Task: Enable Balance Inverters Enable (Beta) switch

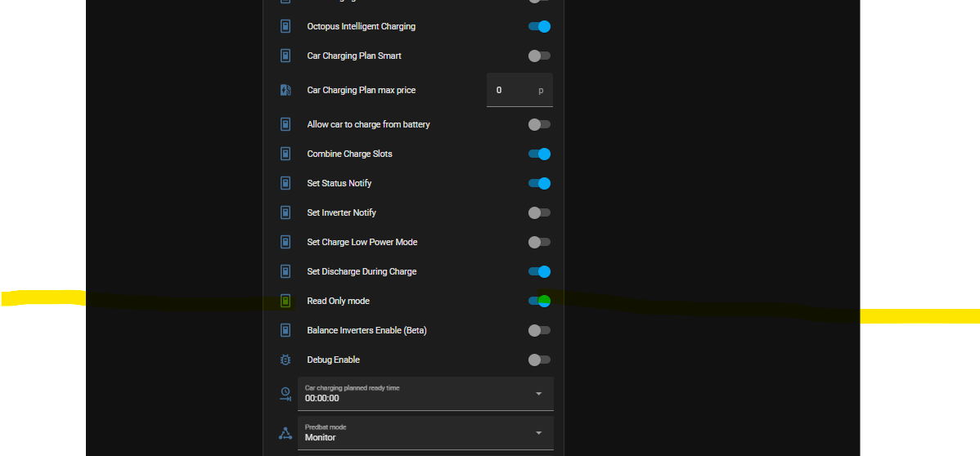Action: coord(539,330)
